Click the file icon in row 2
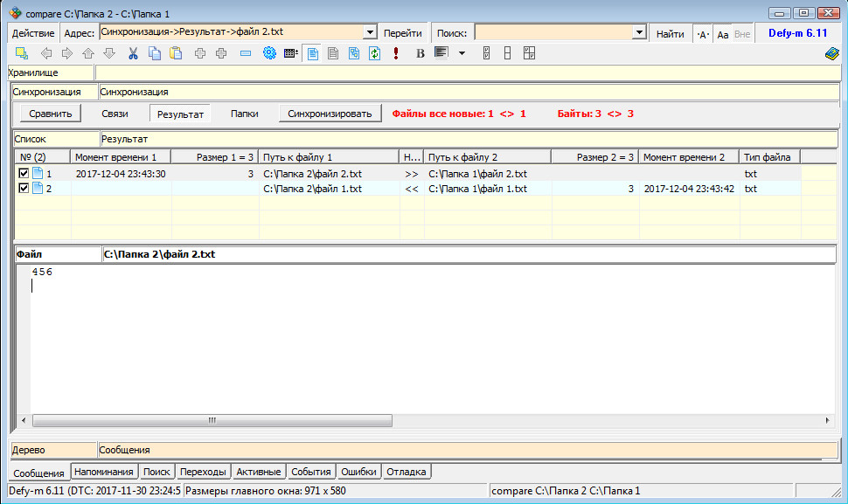The height and width of the screenshot is (504, 848). [38, 188]
